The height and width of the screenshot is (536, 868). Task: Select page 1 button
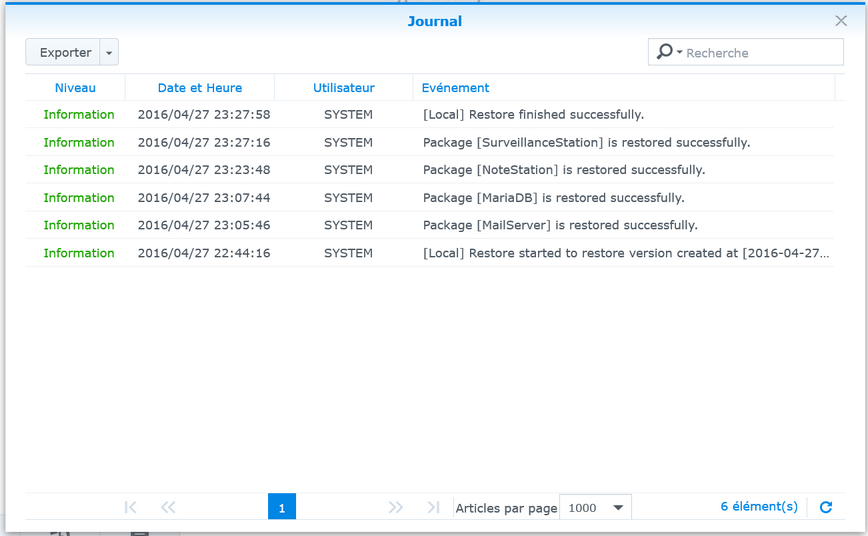tap(282, 507)
